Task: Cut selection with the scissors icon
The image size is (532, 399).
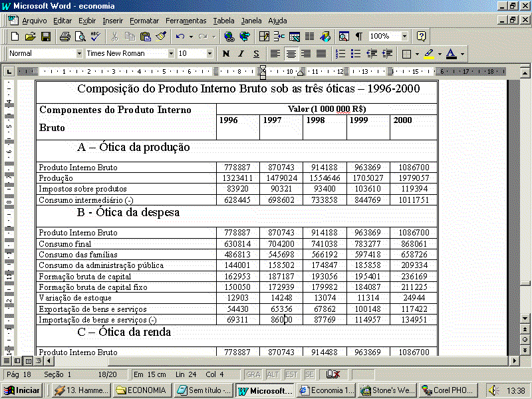Action: pyautogui.click(x=114, y=37)
